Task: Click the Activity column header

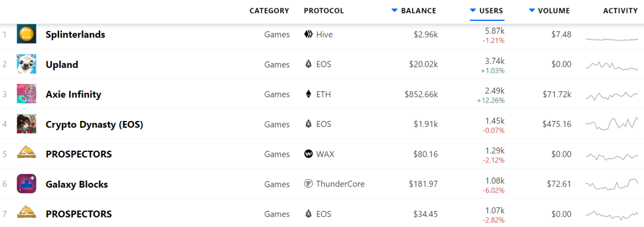Action: click(620, 11)
